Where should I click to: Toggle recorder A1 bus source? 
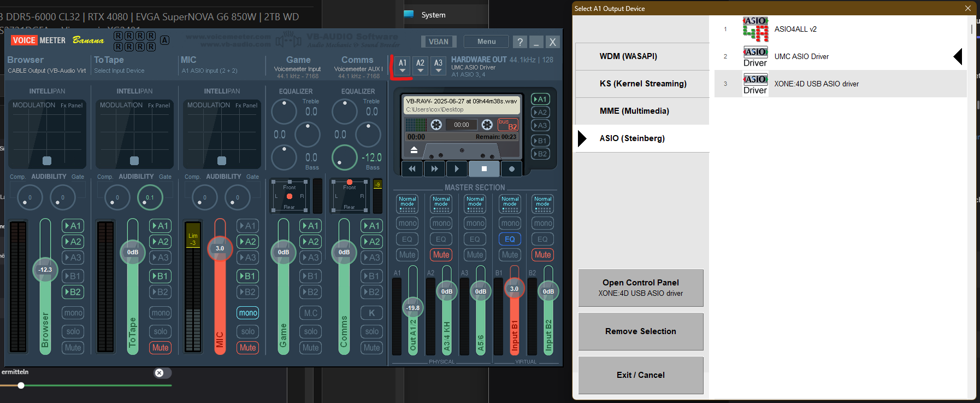coord(540,99)
